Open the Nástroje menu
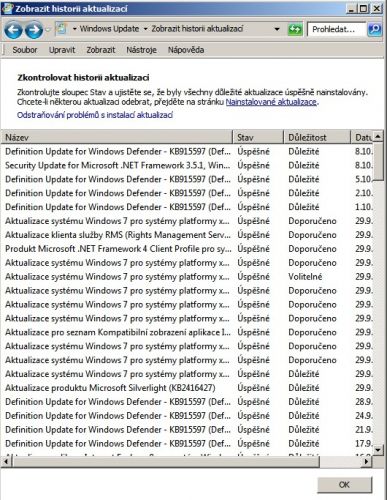Image resolution: width=387 pixels, height=500 pixels. coord(141,50)
